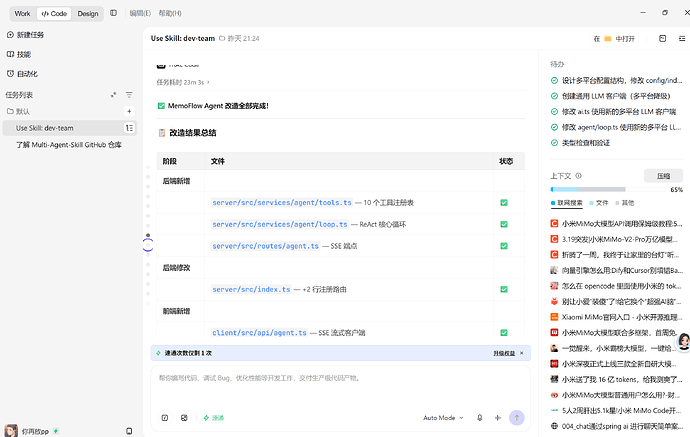Open the 帮助(H) menu
This screenshot has width=690, height=437.
[170, 13]
